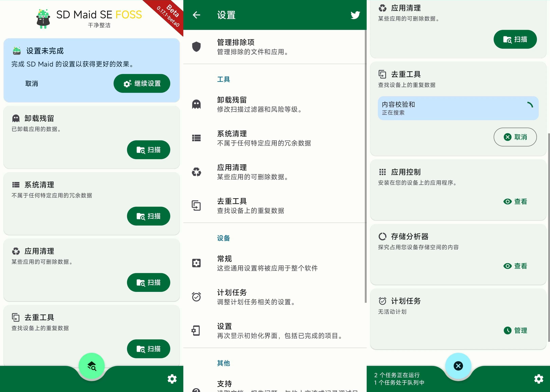
Task: Click the ghost icon on 卸载残留 card
Action: pyautogui.click(x=16, y=118)
